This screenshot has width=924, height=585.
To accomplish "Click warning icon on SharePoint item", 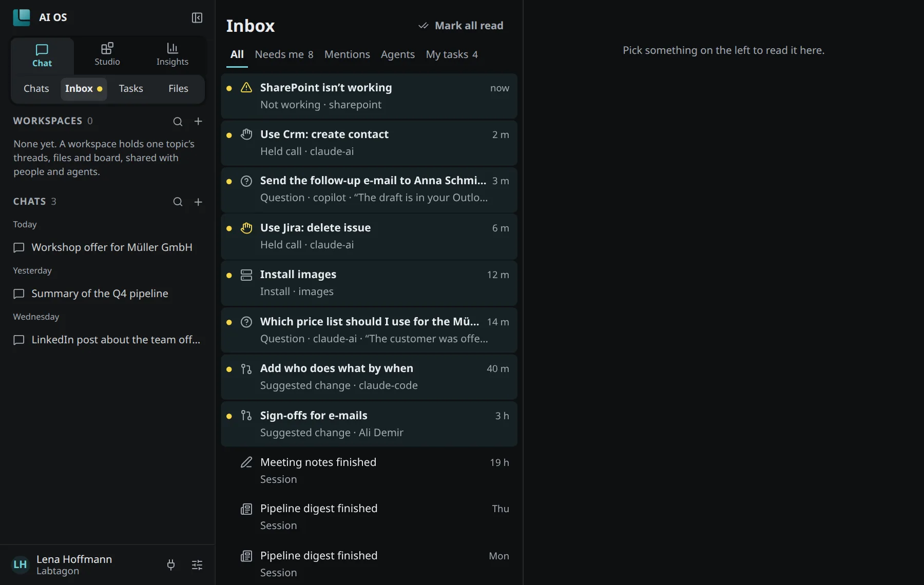I will (x=246, y=88).
